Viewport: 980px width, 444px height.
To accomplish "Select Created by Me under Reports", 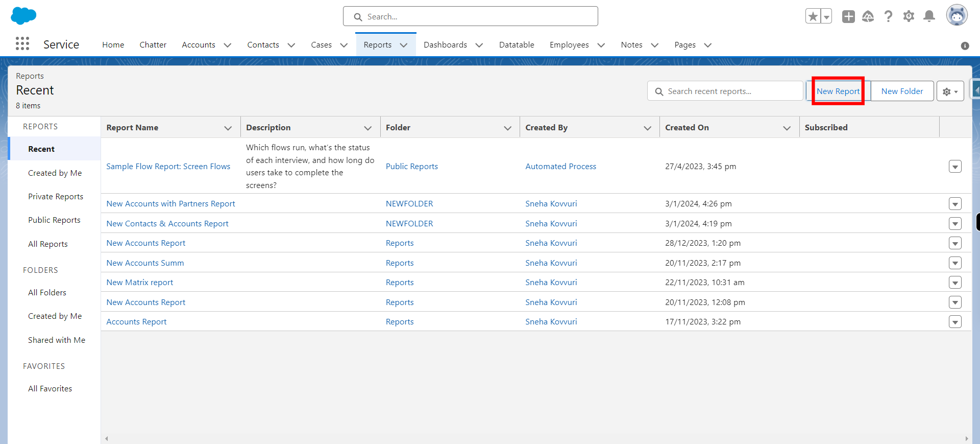I will (x=55, y=173).
